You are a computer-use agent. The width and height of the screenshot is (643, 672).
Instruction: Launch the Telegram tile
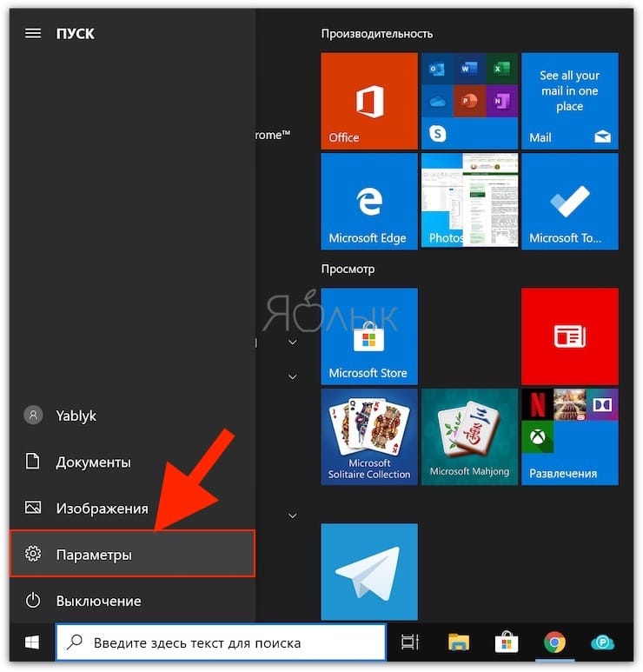click(x=368, y=572)
